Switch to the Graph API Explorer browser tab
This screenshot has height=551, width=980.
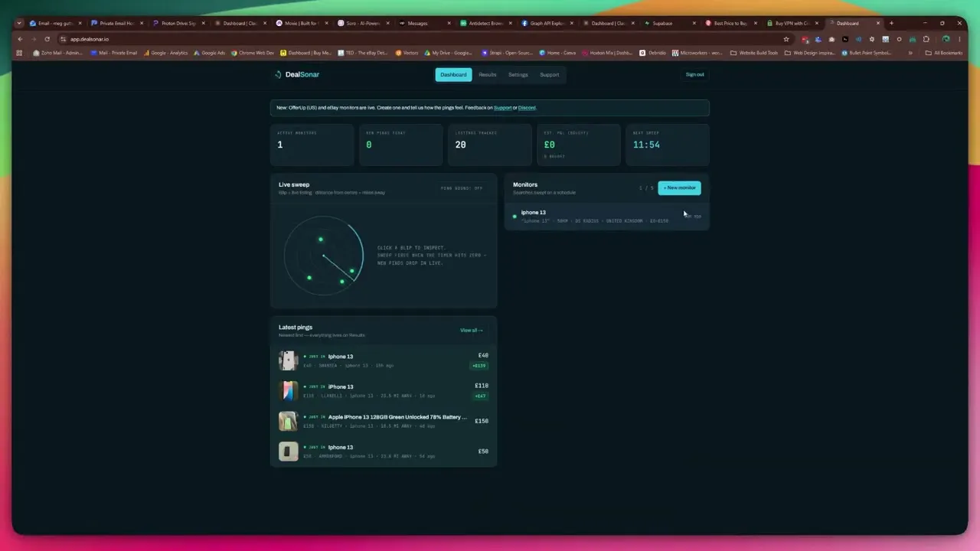547,23
